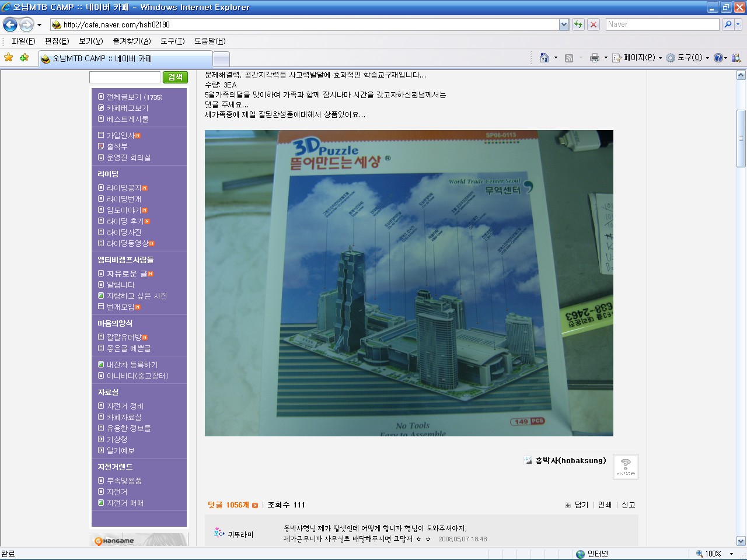Focus the cafe search text field
The image size is (747, 560).
click(x=124, y=77)
